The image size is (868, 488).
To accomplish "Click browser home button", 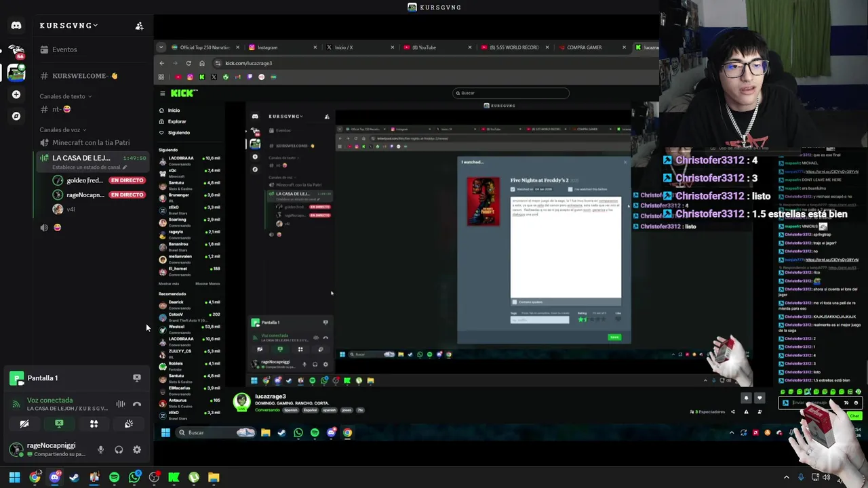I will tap(201, 63).
